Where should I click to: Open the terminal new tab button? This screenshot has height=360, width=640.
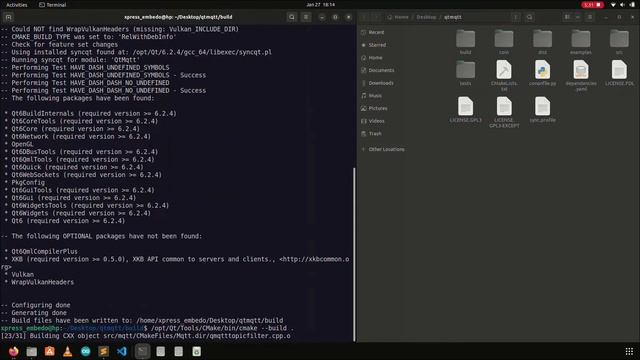pyautogui.click(x=9, y=17)
